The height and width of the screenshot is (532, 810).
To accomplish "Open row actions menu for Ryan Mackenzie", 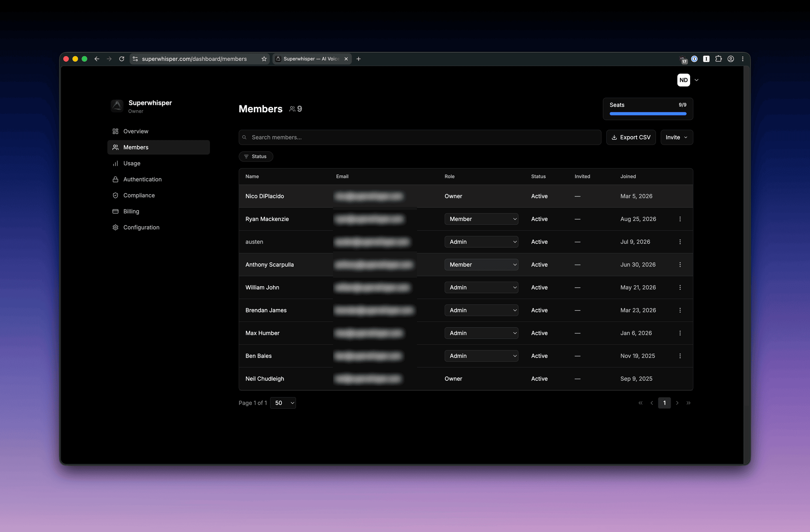I will [680, 219].
